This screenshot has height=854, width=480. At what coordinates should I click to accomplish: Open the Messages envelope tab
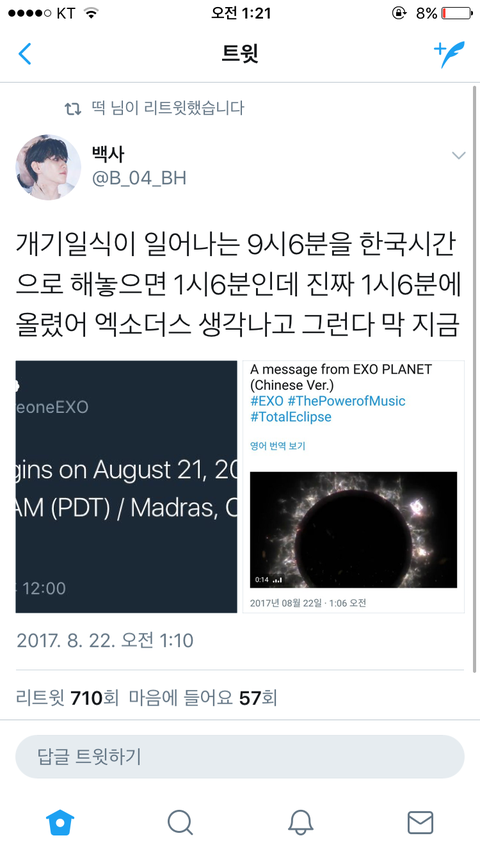(x=420, y=822)
